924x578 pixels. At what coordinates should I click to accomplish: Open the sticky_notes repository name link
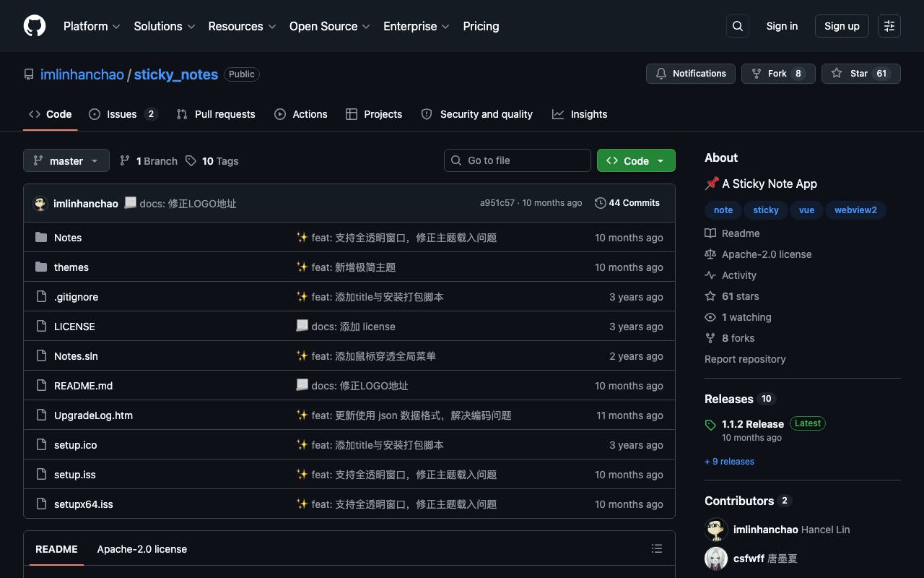coord(176,74)
